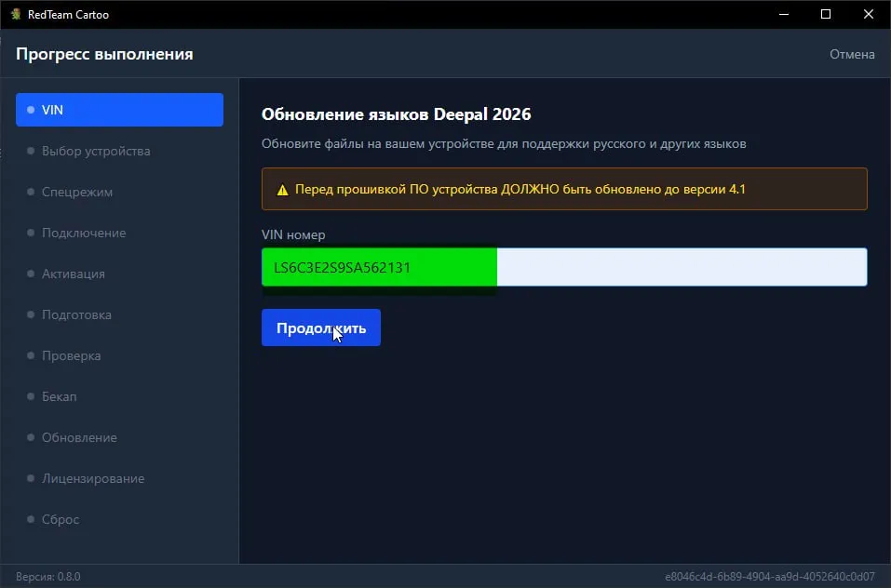This screenshot has height=588, width=891.
Task: Click the RedTeam Cartoo app icon
Action: tap(15, 14)
